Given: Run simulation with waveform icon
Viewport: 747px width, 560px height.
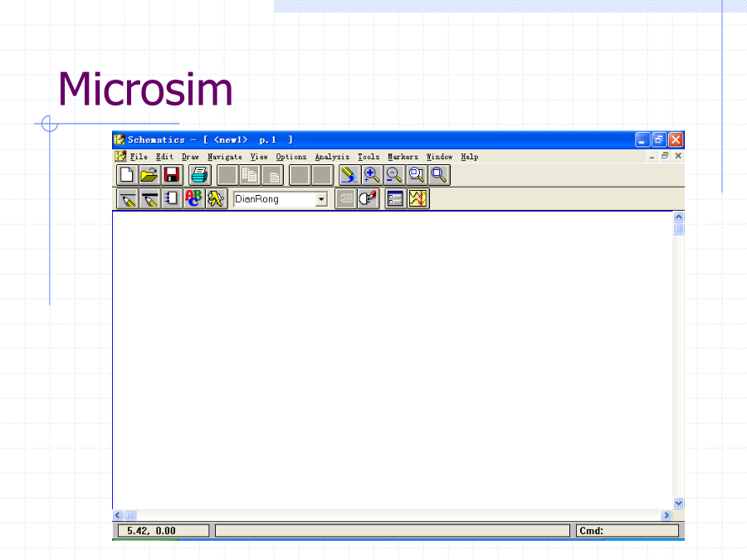Looking at the screenshot, I should click(417, 198).
